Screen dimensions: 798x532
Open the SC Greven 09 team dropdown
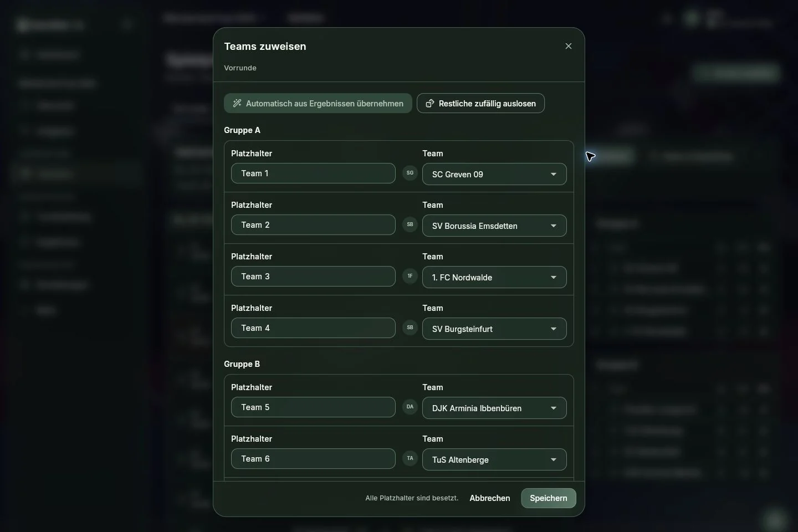click(494, 174)
